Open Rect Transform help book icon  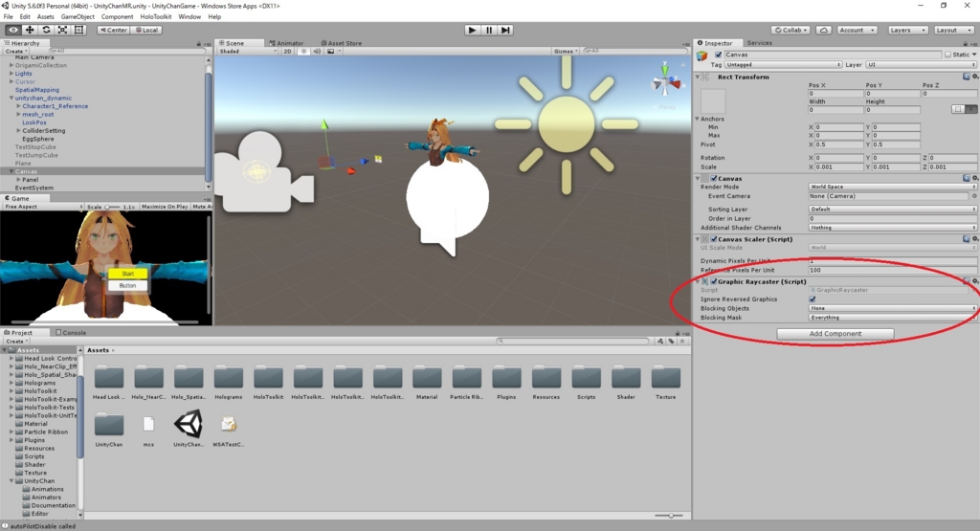(967, 77)
